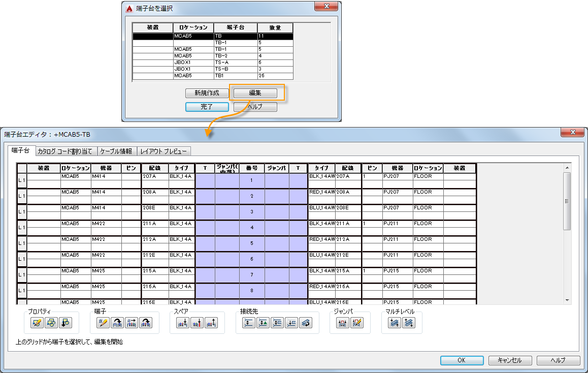Click third icon in 接続先 group

click(277, 323)
